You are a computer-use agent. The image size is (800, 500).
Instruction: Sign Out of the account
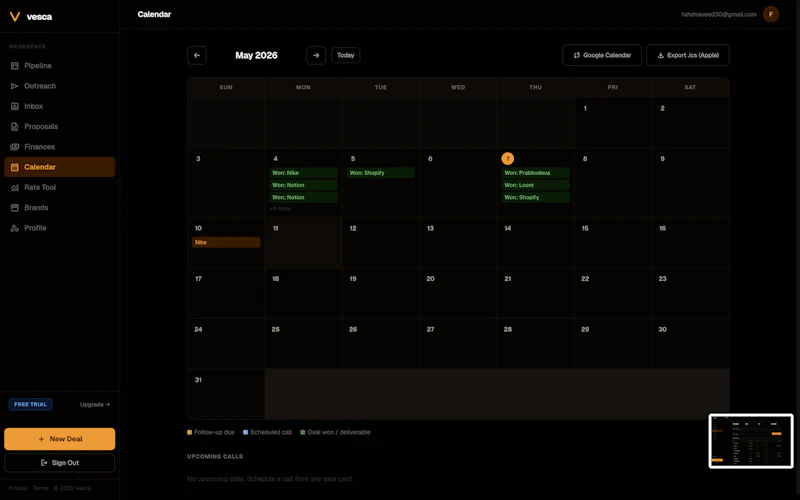[60, 463]
